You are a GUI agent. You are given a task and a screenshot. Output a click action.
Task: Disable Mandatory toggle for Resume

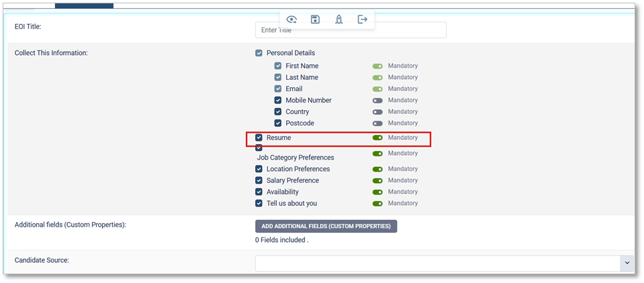coord(377,137)
